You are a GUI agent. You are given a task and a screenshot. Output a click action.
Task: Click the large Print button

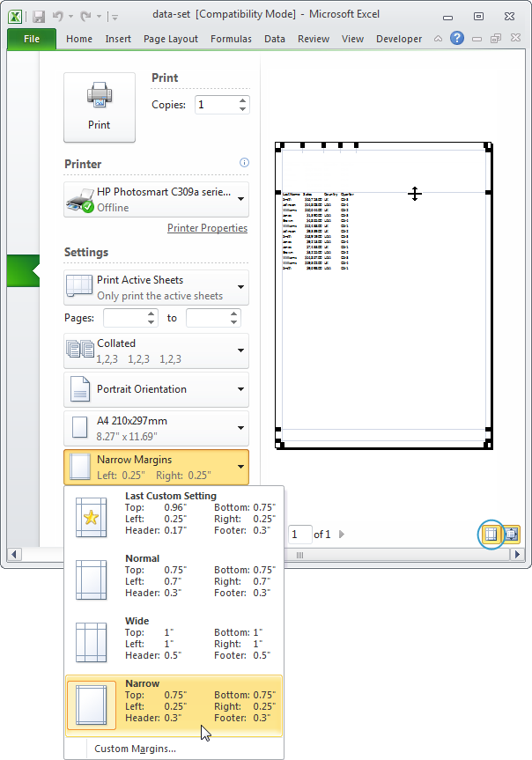(x=100, y=107)
